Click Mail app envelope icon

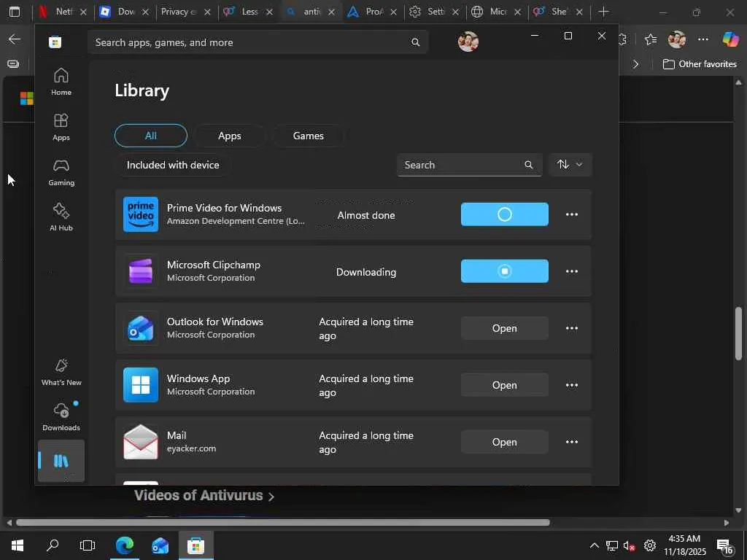tap(141, 442)
